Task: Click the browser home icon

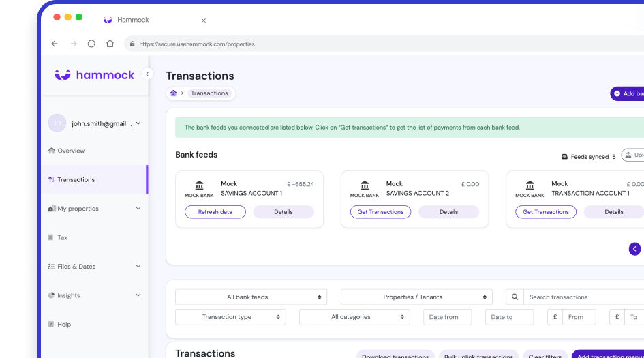Action: (x=110, y=44)
